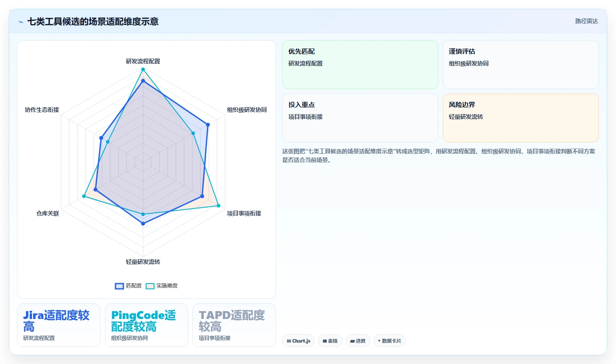The height and width of the screenshot is (364, 616).
Task: Click 实施难度 data point on 轻量研发流转 axis
Action: [x=143, y=214]
